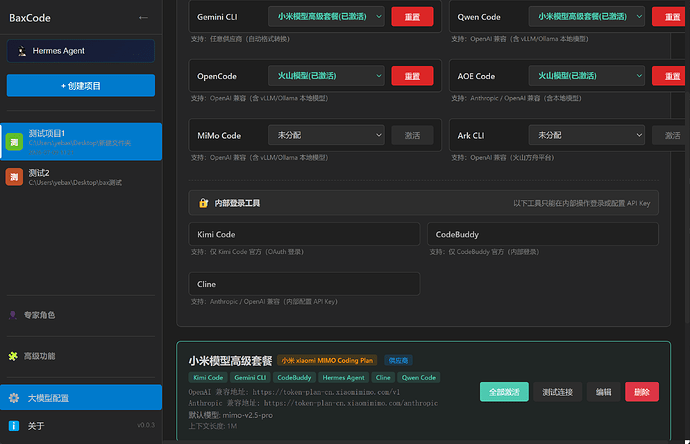Image resolution: width=690 pixels, height=444 pixels.
Task: Open AOE Code provider dropdown
Action: [x=587, y=76]
